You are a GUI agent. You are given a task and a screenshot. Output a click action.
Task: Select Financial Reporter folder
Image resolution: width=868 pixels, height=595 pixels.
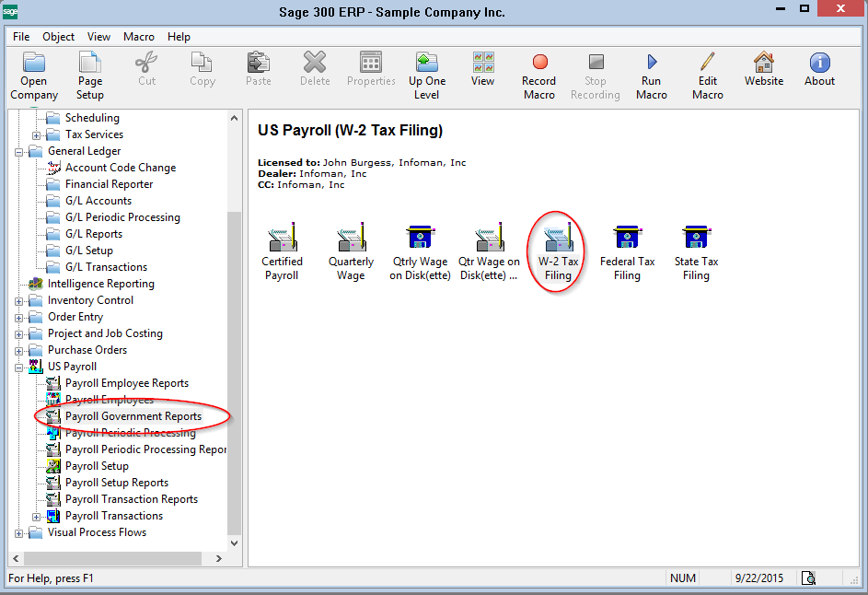pyautogui.click(x=109, y=184)
